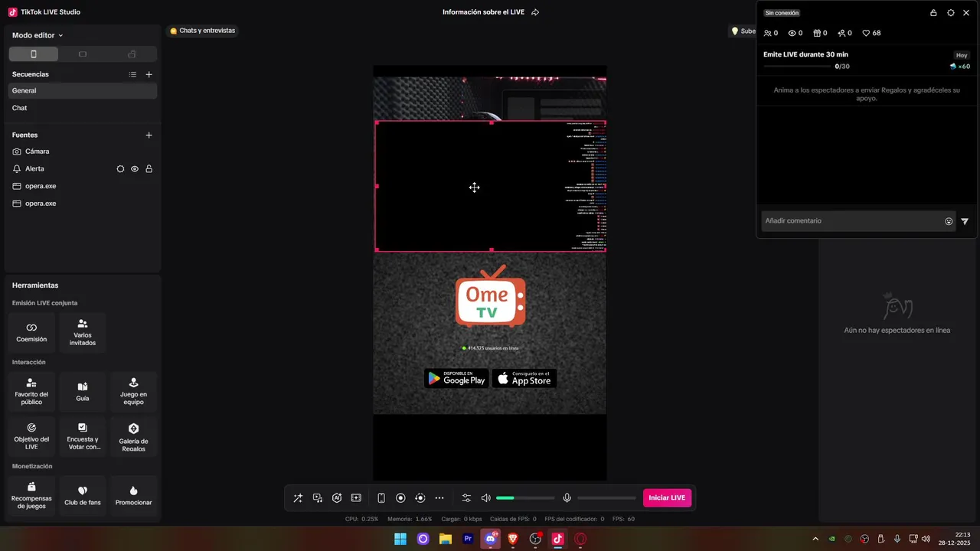Open Windows Start menu
980x551 pixels.
tap(400, 539)
